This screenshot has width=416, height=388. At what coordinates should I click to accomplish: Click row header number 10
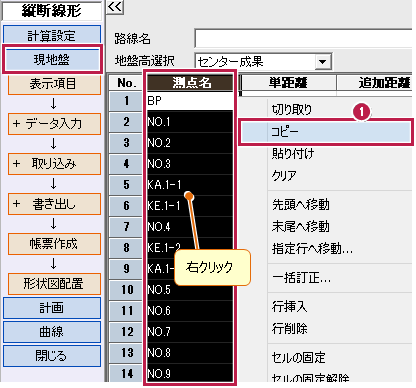[x=126, y=290]
